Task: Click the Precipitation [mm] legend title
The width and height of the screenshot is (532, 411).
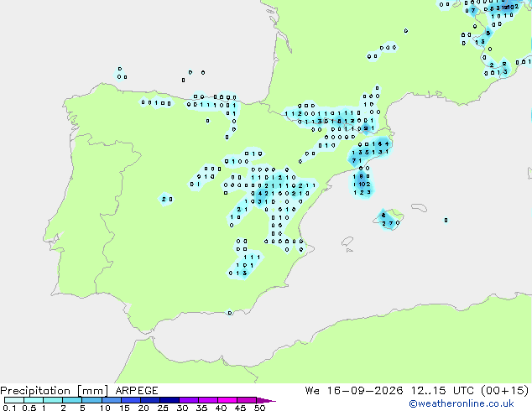Action: (x=55, y=391)
